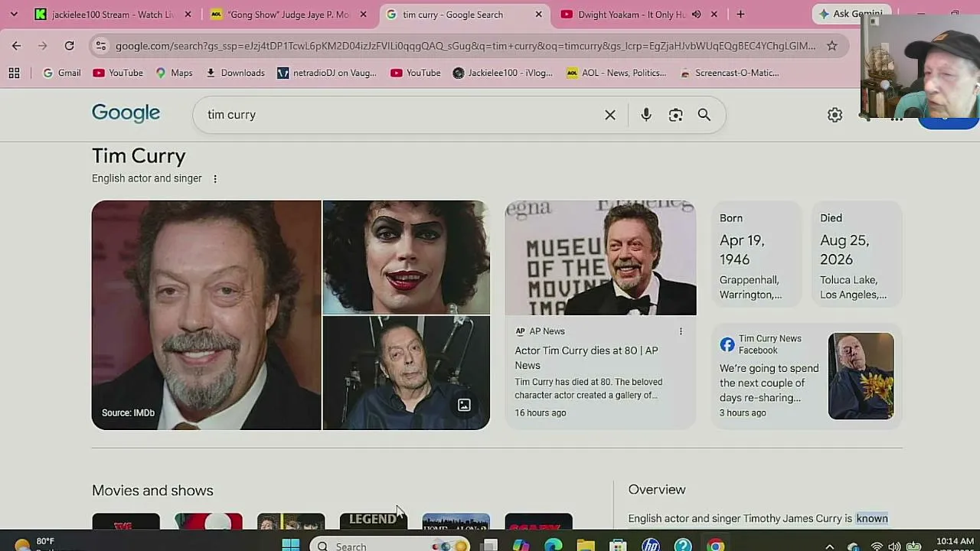
Task: Open the AP News article headline
Action: tap(586, 357)
